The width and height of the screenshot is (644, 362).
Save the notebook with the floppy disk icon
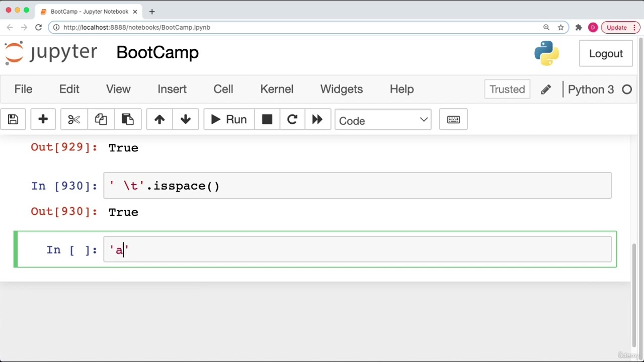(13, 120)
